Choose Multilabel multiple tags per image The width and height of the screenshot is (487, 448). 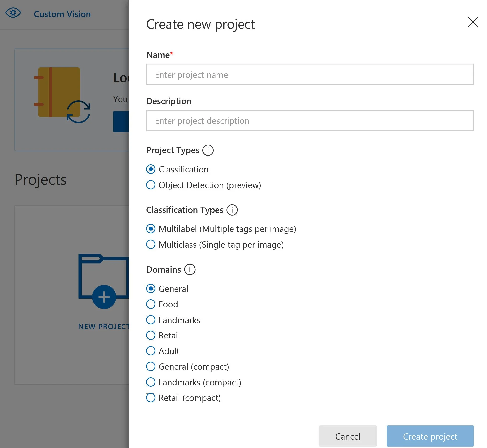tap(150, 229)
